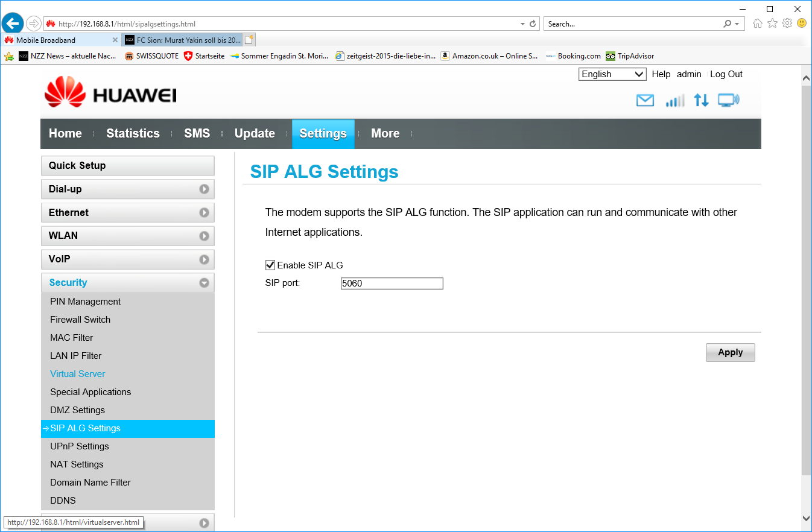Viewport: 812px width, 532px height.
Task: Click the SIP port input field
Action: [392, 283]
